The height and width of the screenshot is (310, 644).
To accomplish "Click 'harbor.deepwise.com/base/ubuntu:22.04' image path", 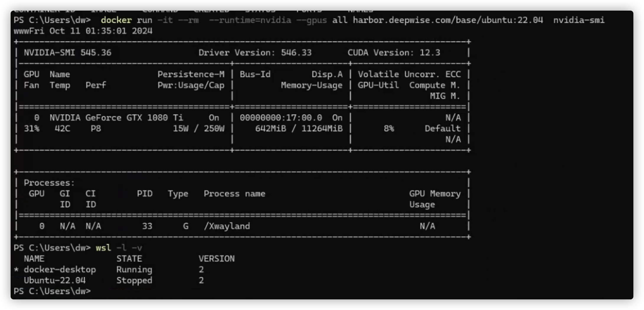I will (x=448, y=20).
